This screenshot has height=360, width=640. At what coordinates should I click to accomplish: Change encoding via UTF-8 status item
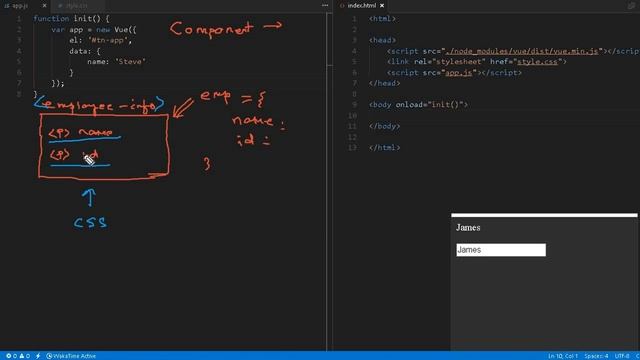coord(622,356)
